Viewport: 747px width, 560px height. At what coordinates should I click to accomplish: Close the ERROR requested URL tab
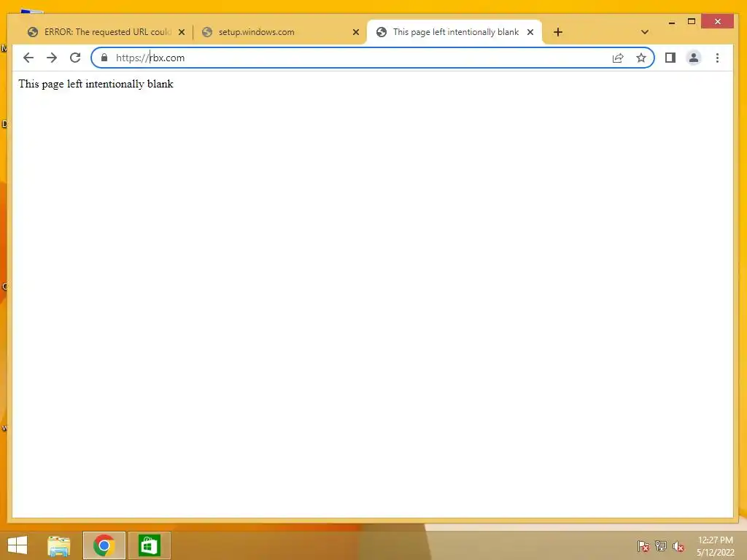point(182,32)
